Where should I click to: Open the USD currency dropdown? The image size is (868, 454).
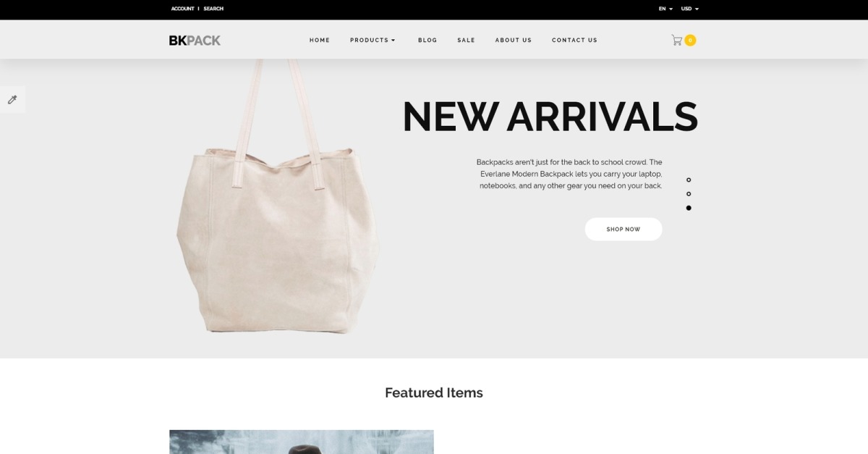click(690, 9)
